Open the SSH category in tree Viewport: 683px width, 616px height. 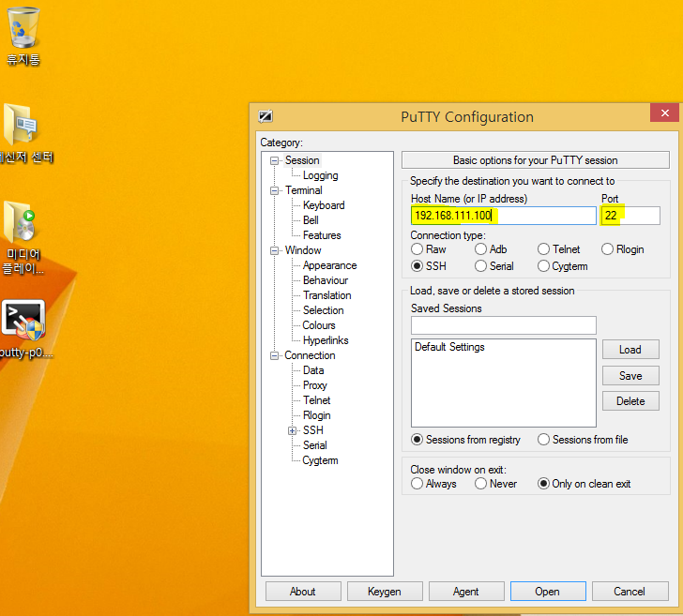click(x=313, y=430)
